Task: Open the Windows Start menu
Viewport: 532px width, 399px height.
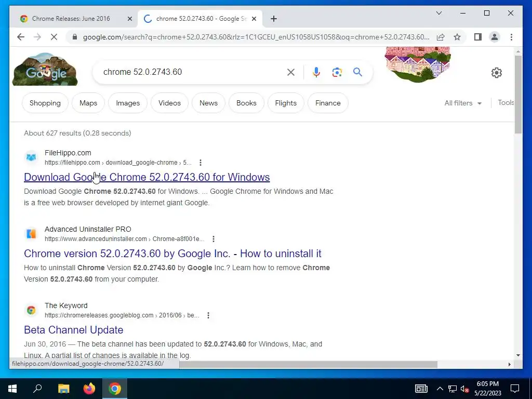Action: (12, 389)
